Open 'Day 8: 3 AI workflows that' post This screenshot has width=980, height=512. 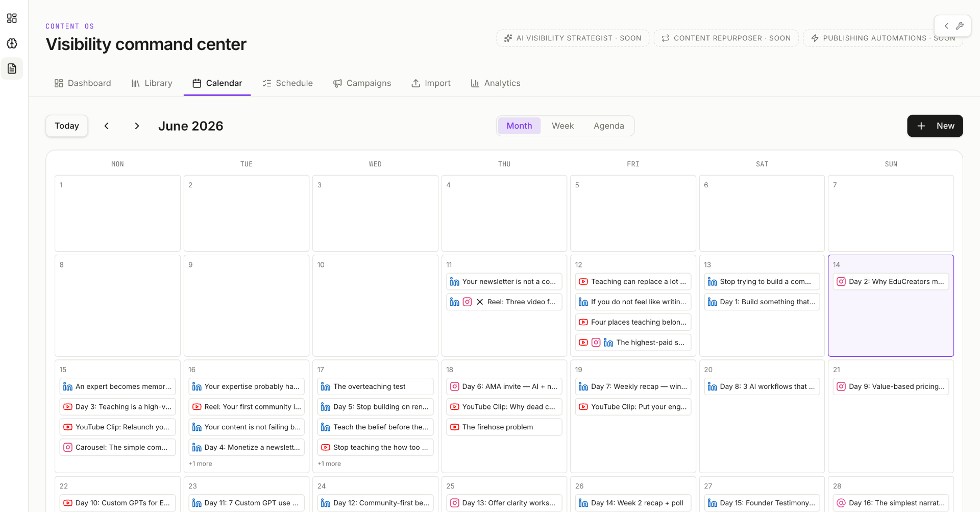click(762, 387)
